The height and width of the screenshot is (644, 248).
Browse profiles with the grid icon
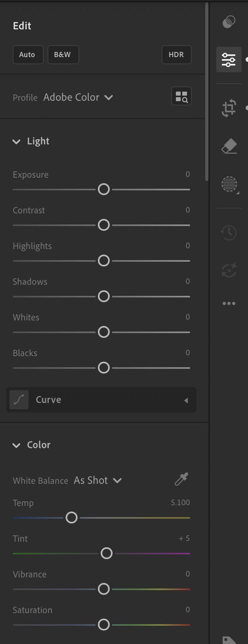(181, 96)
